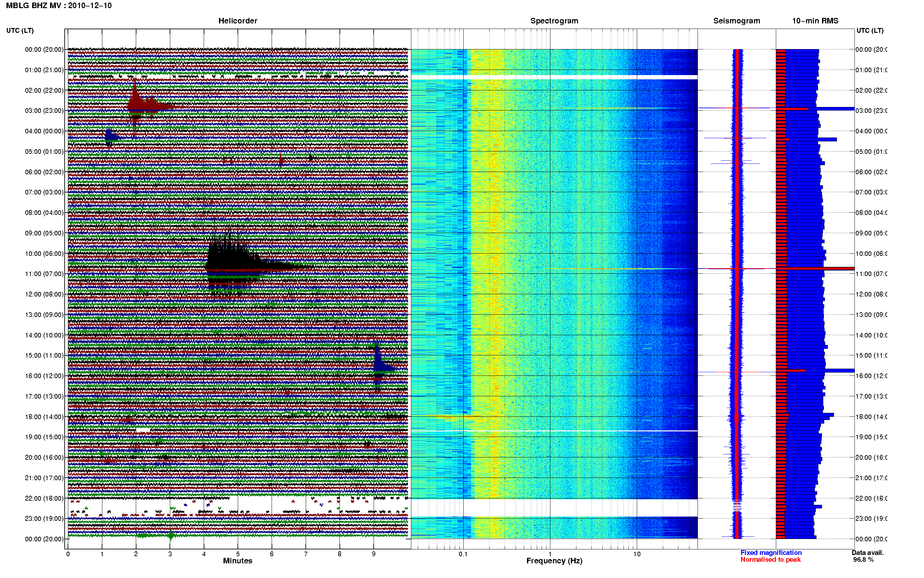Screen dimensions: 924x578
Task: Click the 'Minutes' axis title under the helicorder
Action: (x=237, y=561)
